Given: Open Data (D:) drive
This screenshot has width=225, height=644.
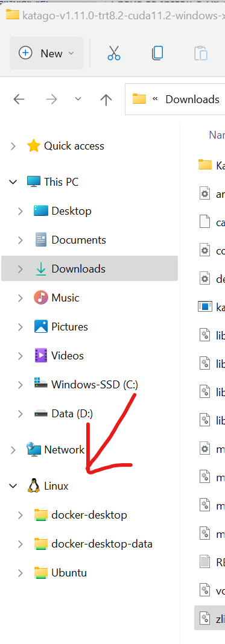Looking at the screenshot, I should coord(72,414).
